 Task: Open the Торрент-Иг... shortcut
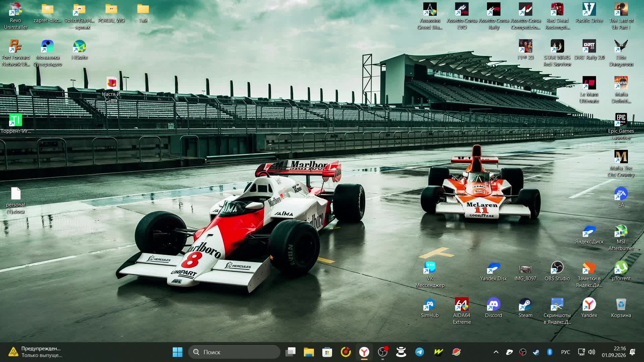[15, 124]
